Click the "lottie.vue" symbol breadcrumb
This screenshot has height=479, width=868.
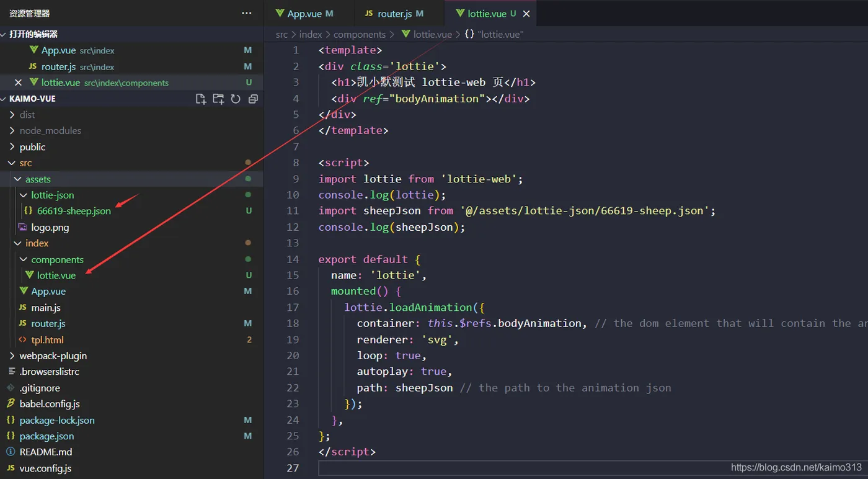click(500, 35)
